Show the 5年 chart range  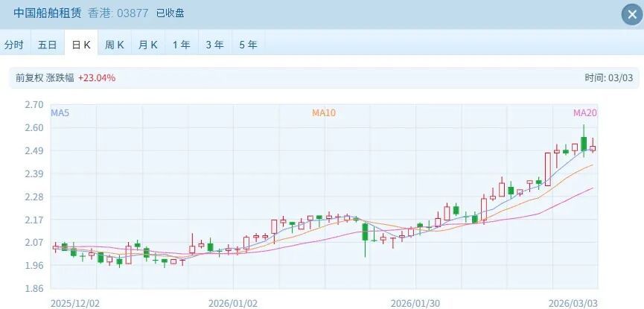pyautogui.click(x=249, y=45)
